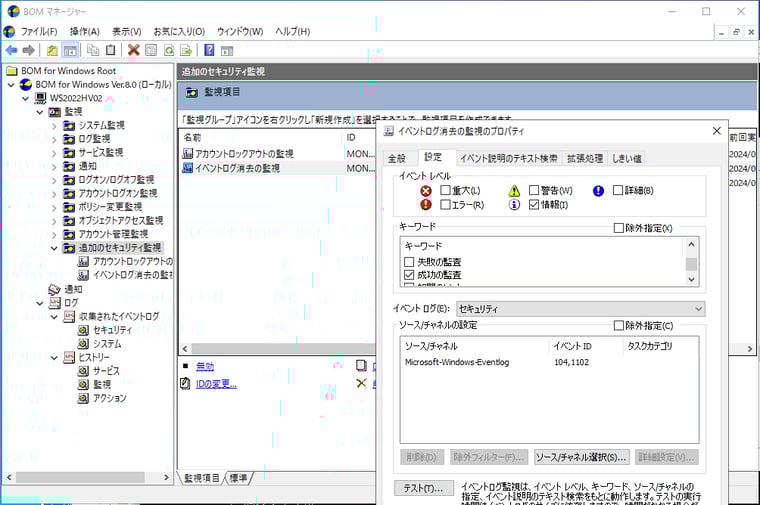Click the Export list toolbar icon

click(x=186, y=50)
